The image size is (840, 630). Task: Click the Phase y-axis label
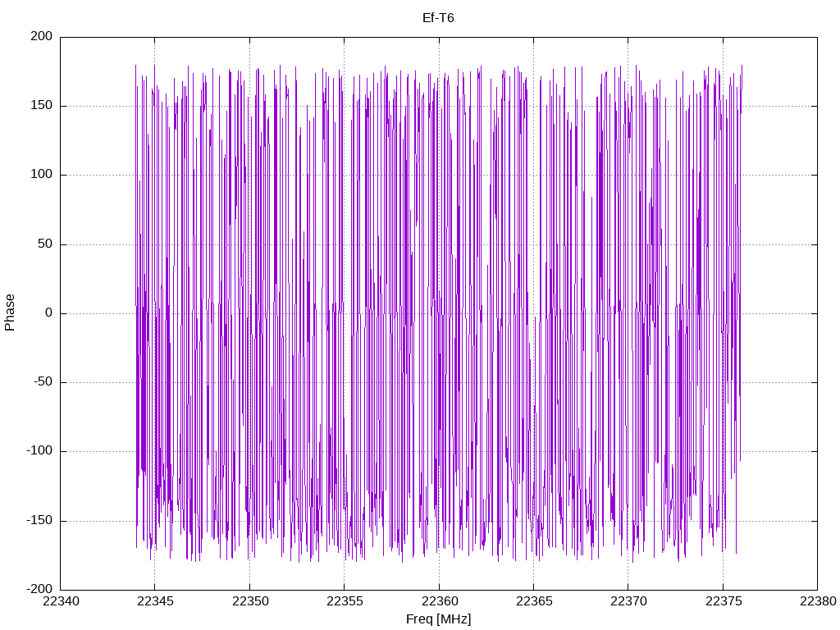coord(10,313)
